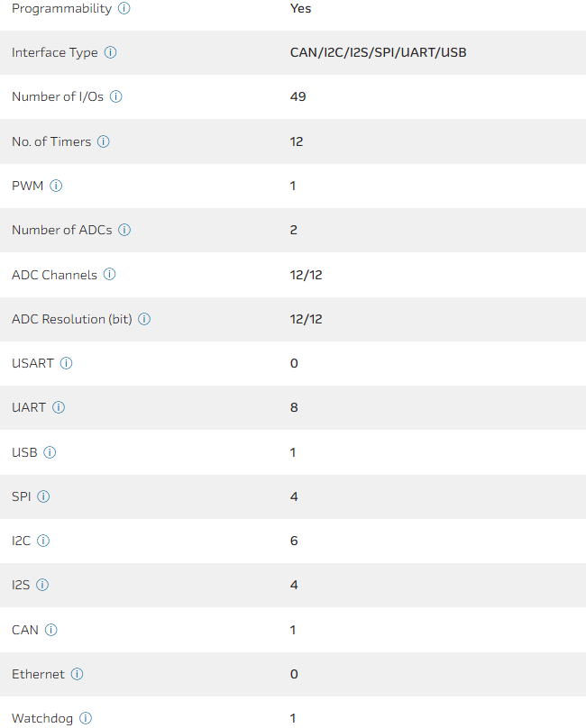Open the Interface Type info tooltip icon
The width and height of the screenshot is (586, 728).
pyautogui.click(x=110, y=52)
